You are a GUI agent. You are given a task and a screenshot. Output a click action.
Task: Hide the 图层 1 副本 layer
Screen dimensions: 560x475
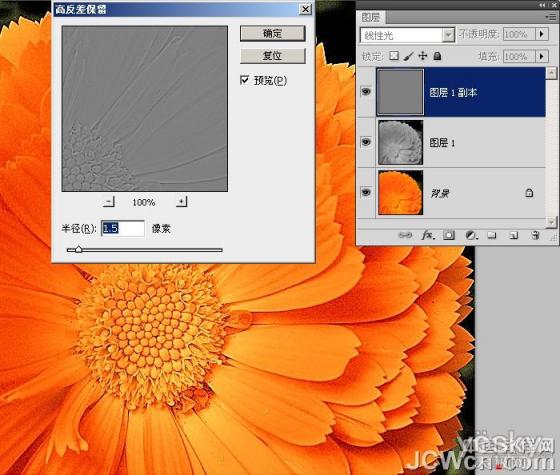366,92
